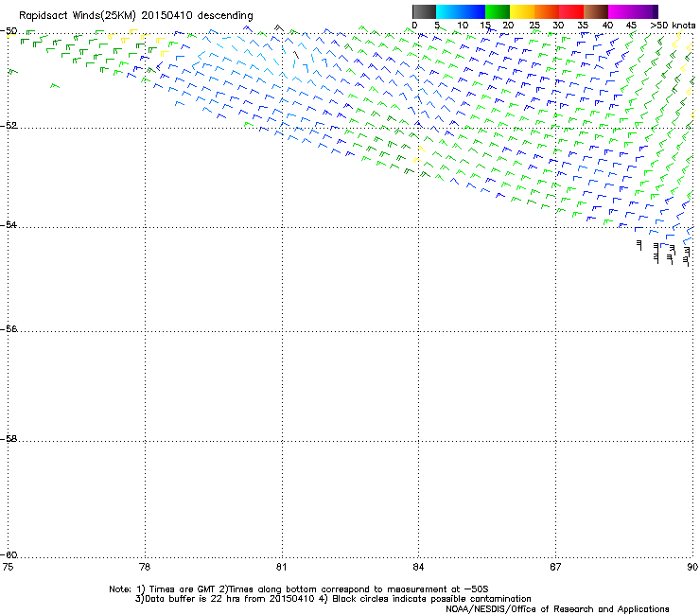This screenshot has width=700, height=615.
Task: Click the red 30-35 knots legend segment
Action: pos(571,11)
